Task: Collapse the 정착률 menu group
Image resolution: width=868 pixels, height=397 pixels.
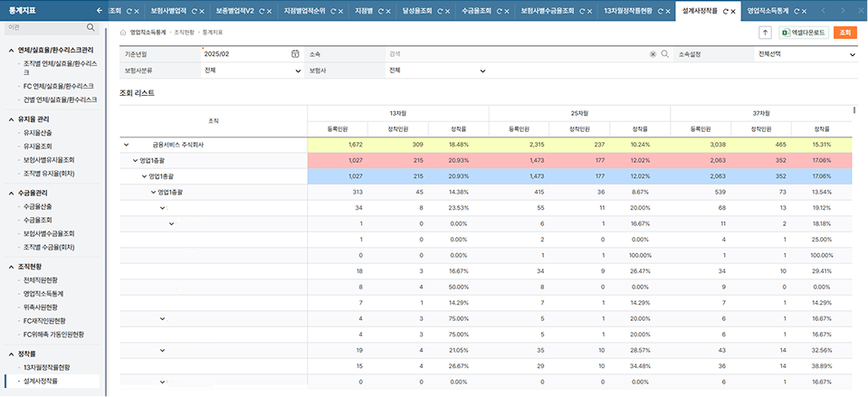Action: 12,354
